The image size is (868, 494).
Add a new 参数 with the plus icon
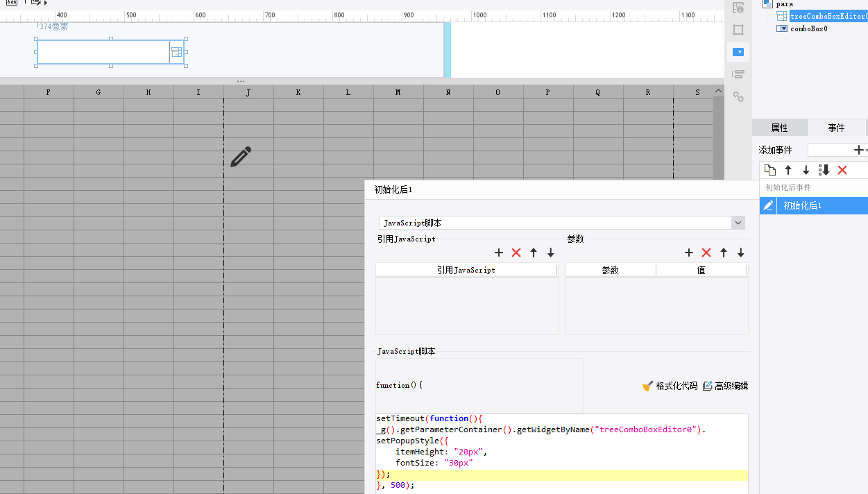(x=689, y=253)
